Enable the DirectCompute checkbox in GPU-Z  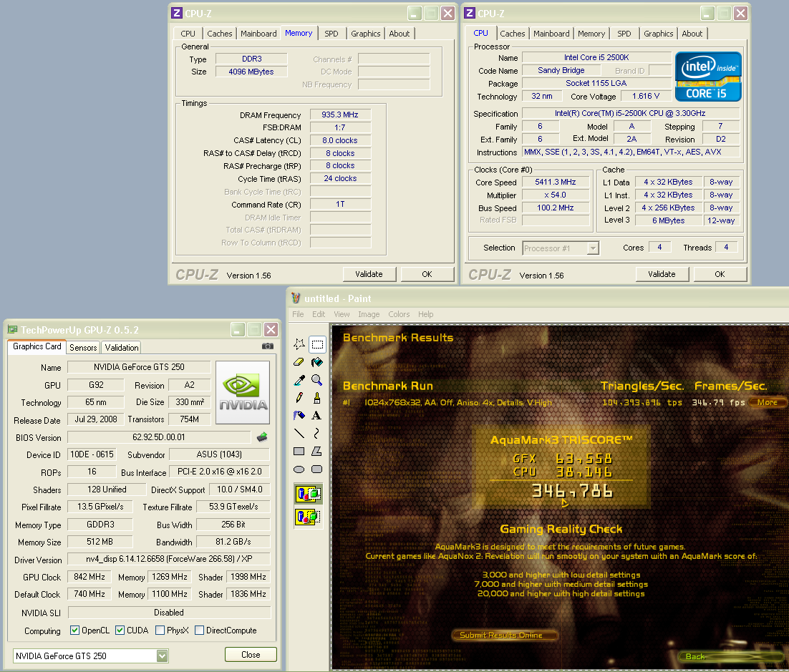coord(199,630)
